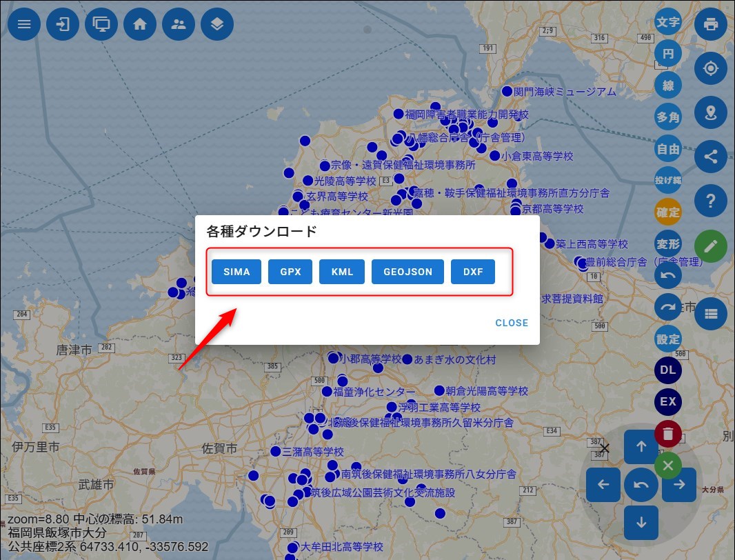Click the printer icon

click(x=711, y=24)
